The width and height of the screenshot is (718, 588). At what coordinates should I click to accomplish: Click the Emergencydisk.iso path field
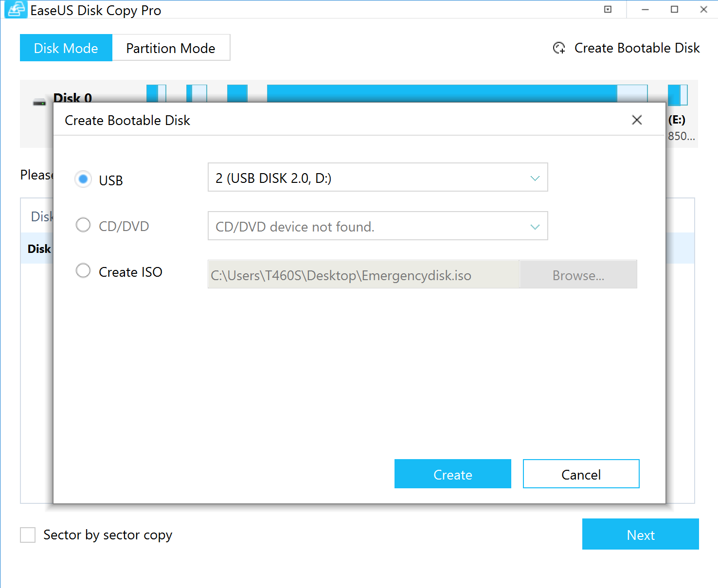362,275
